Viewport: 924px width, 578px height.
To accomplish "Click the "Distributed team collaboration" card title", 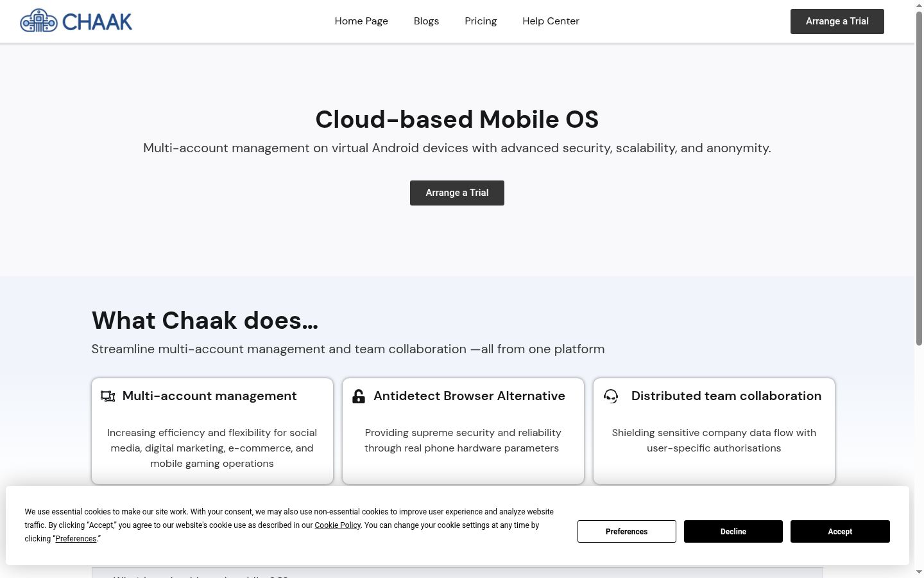I will [x=726, y=396].
